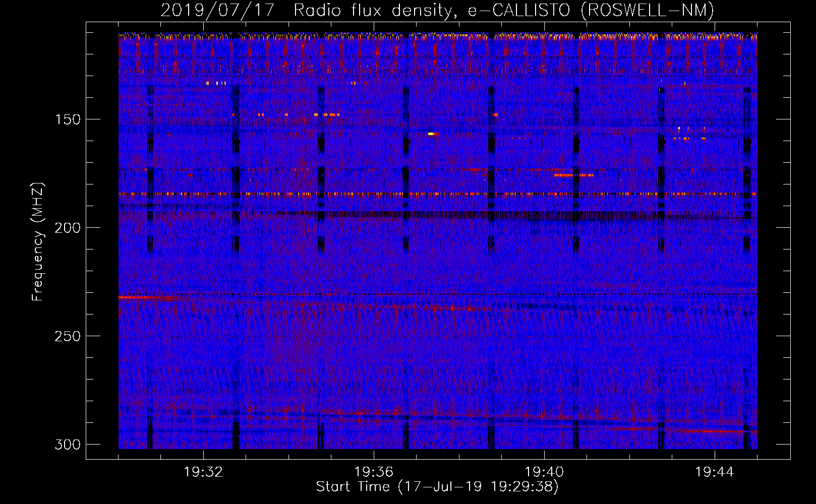
Task: Click the 19:36 time tick label
Action: pyautogui.click(x=374, y=472)
